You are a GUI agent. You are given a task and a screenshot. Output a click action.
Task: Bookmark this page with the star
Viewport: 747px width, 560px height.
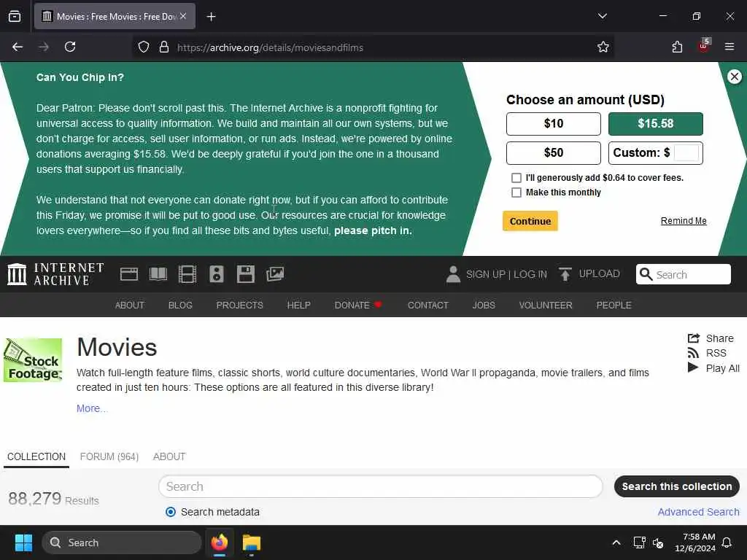pos(603,47)
